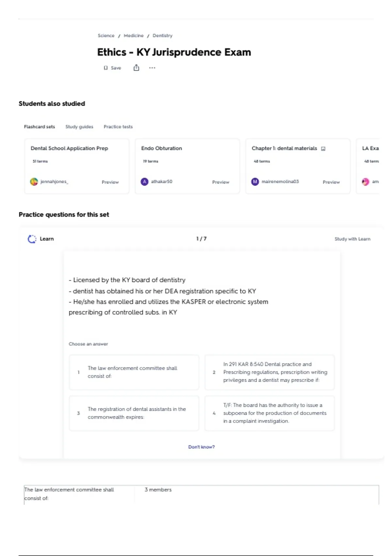Open the Dentistry breadcrumb link
This screenshot has width=392, height=556.
pos(162,36)
